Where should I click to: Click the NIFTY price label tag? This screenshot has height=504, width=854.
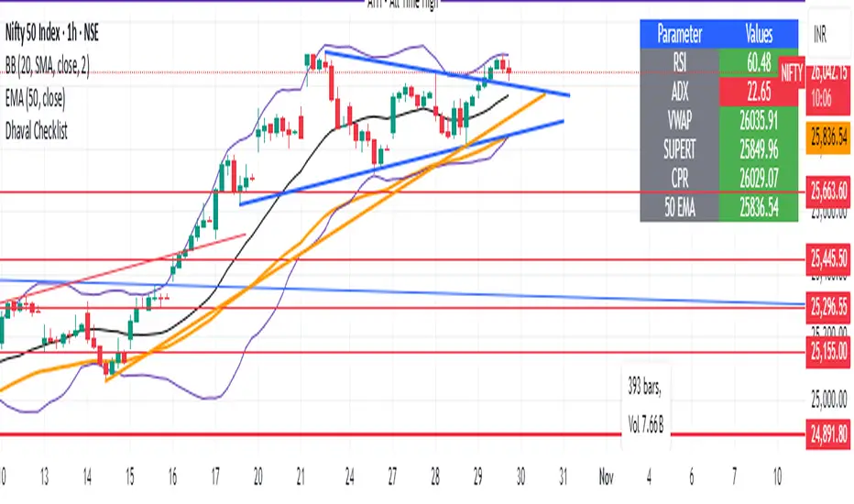[792, 72]
